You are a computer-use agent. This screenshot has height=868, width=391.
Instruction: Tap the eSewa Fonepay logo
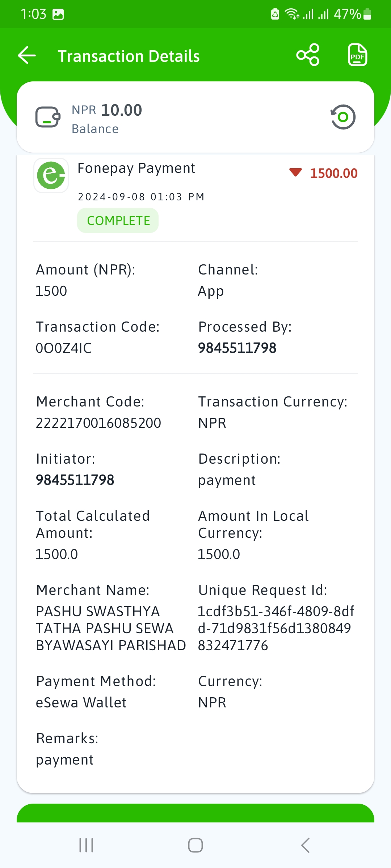pos(51,175)
